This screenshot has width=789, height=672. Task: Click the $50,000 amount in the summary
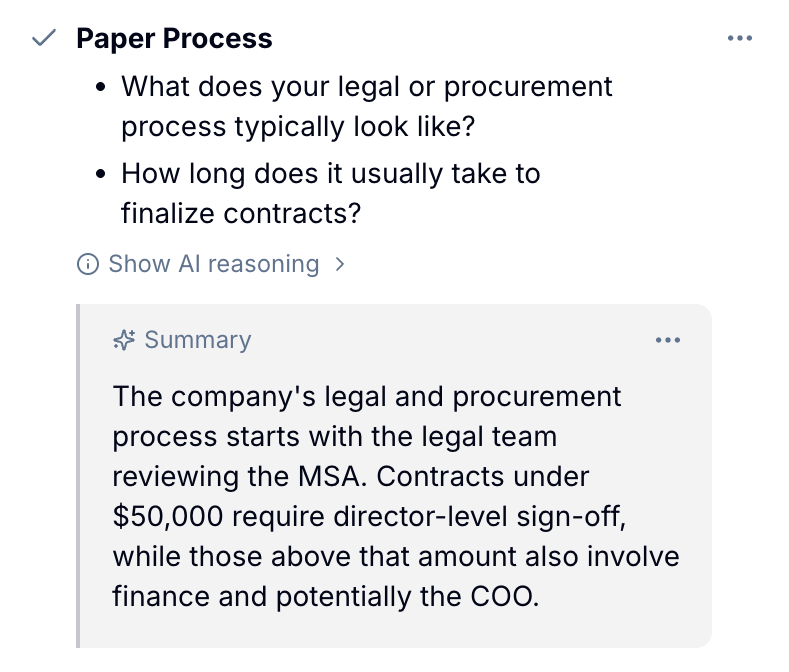[x=168, y=517]
